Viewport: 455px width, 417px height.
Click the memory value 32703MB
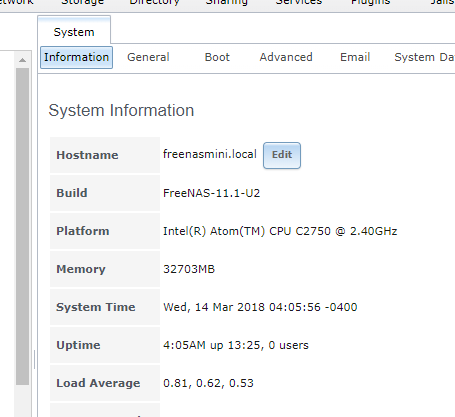point(189,269)
